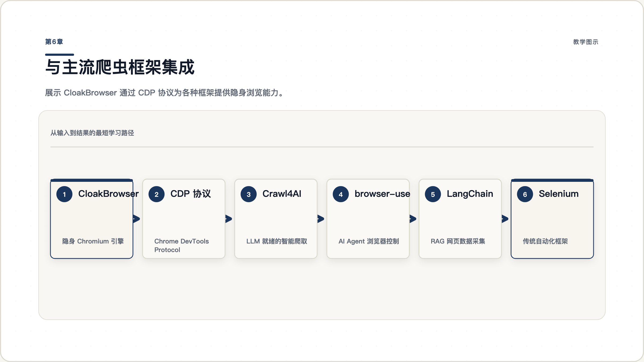This screenshot has height=362, width=644.
Task: Click the 教学图示 label
Action: 586,42
